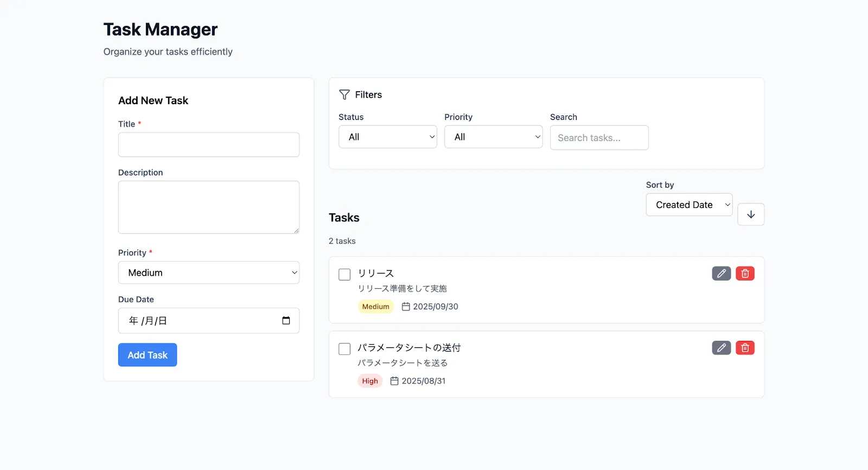Open the Due Date calendar picker icon
This screenshot has width=868, height=470.
(x=286, y=321)
